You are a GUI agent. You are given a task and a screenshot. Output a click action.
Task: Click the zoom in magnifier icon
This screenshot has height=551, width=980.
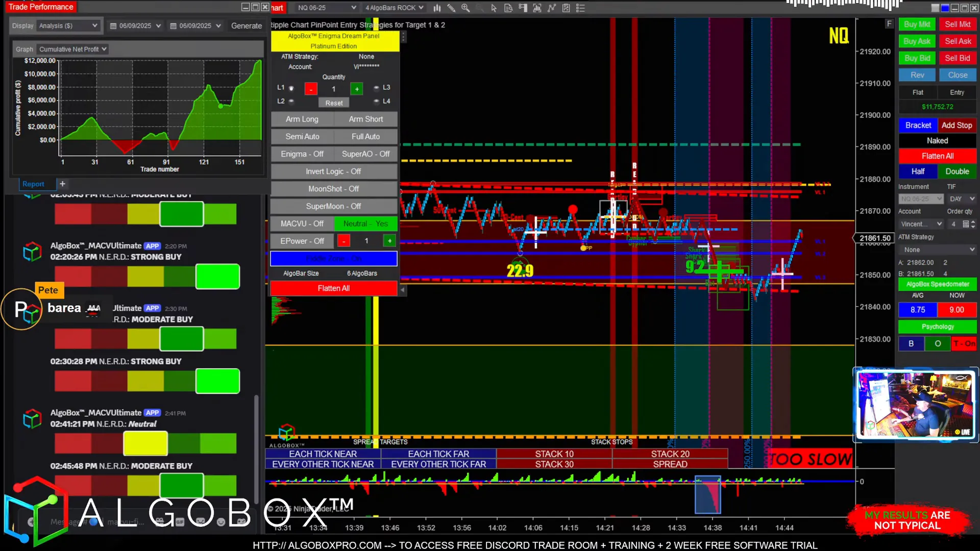(x=465, y=8)
